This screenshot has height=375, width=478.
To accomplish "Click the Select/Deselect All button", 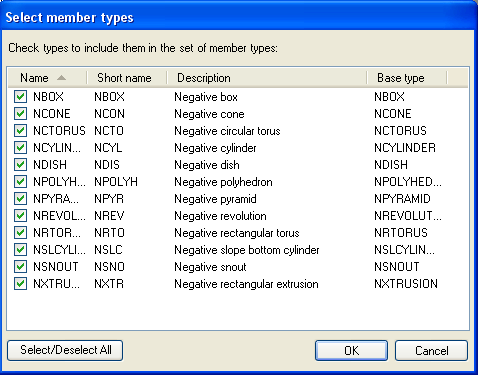I will coord(65,350).
